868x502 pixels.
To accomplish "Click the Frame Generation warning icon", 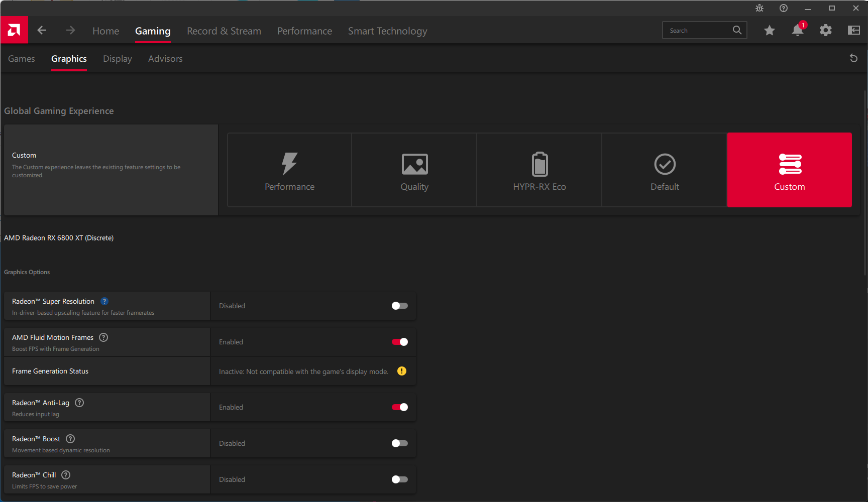I will tap(402, 371).
